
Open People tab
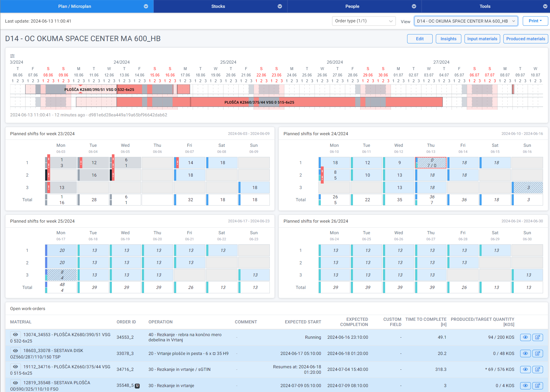[x=354, y=6]
